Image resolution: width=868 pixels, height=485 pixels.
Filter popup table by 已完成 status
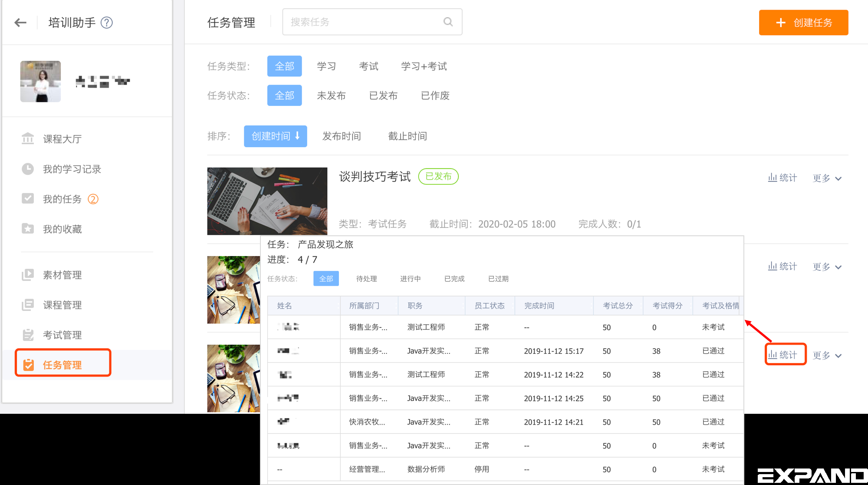pyautogui.click(x=454, y=279)
